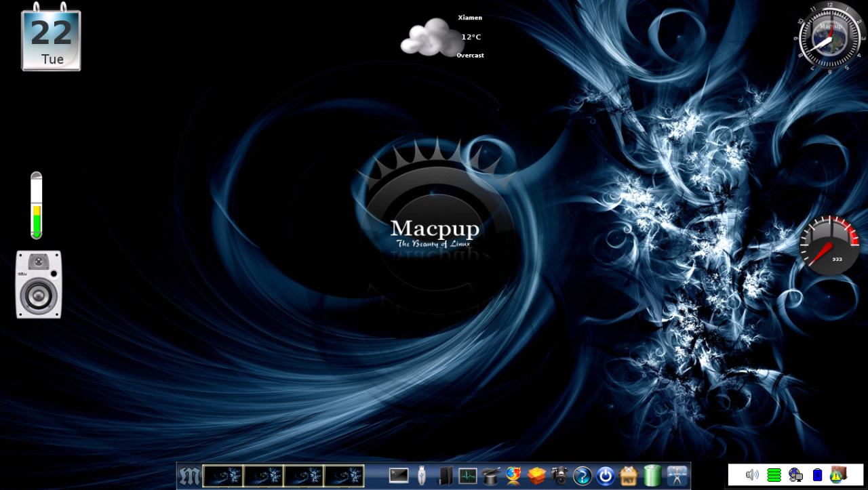Click the 12°C temperature reading
Viewport: 868px width, 490px height.
click(x=471, y=37)
